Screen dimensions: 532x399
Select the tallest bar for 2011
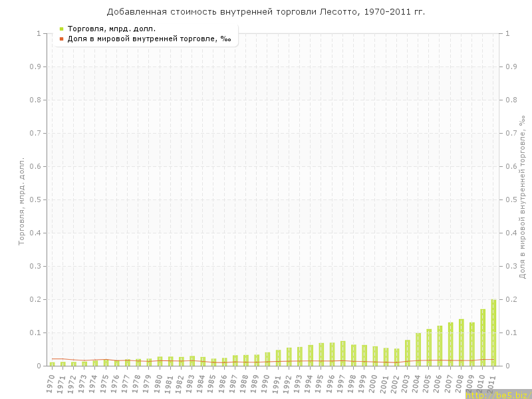tap(493, 332)
